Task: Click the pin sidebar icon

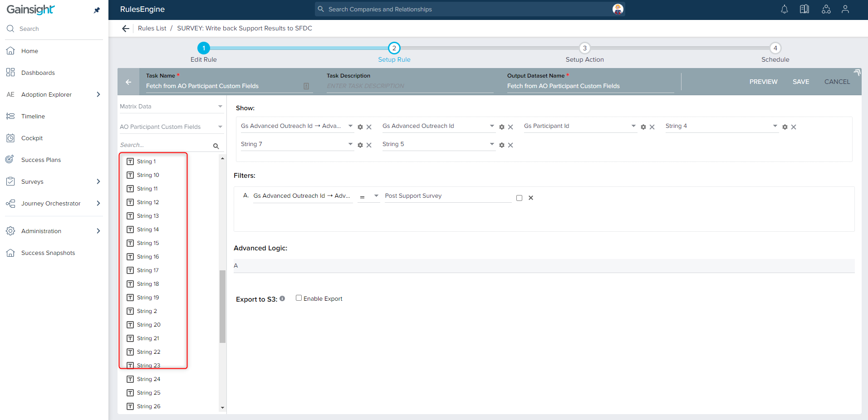Action: pyautogui.click(x=97, y=10)
